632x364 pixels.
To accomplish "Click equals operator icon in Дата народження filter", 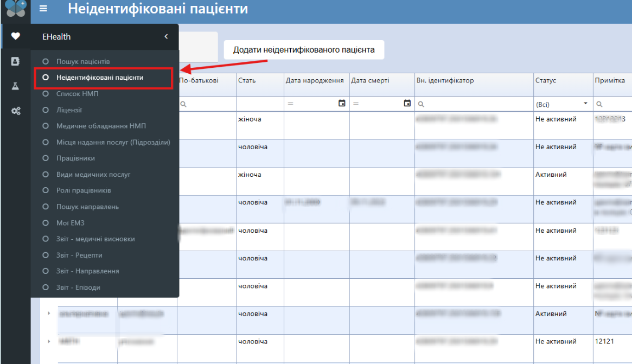I will click(290, 104).
